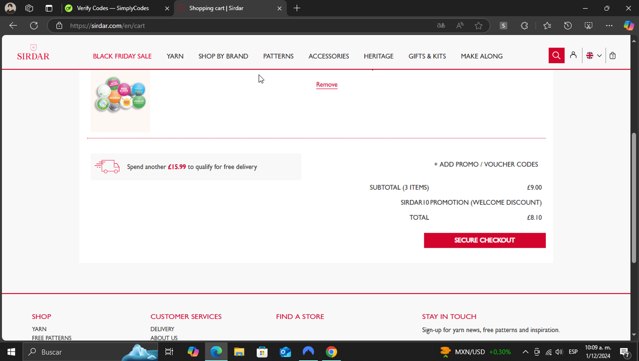
Task: Open the tab actions menu icon
Action: pos(49,8)
